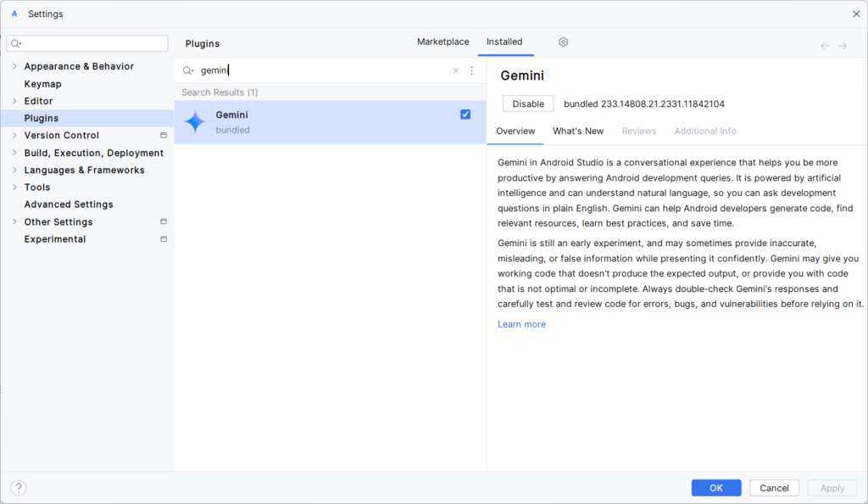Image resolution: width=868 pixels, height=504 pixels.
Task: Open plugin settings gear menu
Action: [x=563, y=42]
